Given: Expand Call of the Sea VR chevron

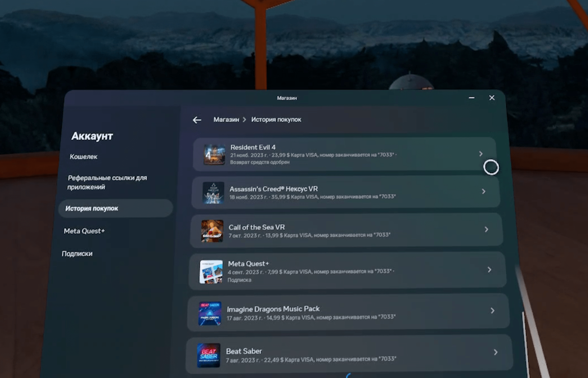Looking at the screenshot, I should [486, 230].
